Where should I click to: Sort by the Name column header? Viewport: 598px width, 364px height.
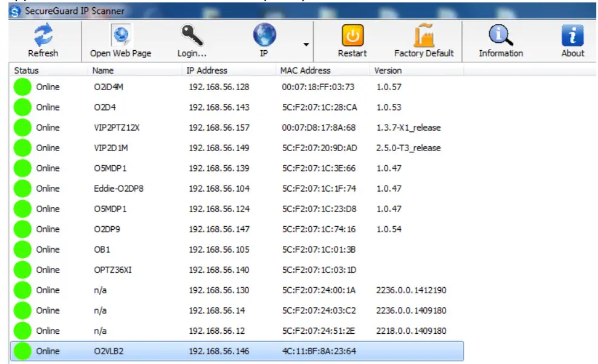click(x=103, y=71)
